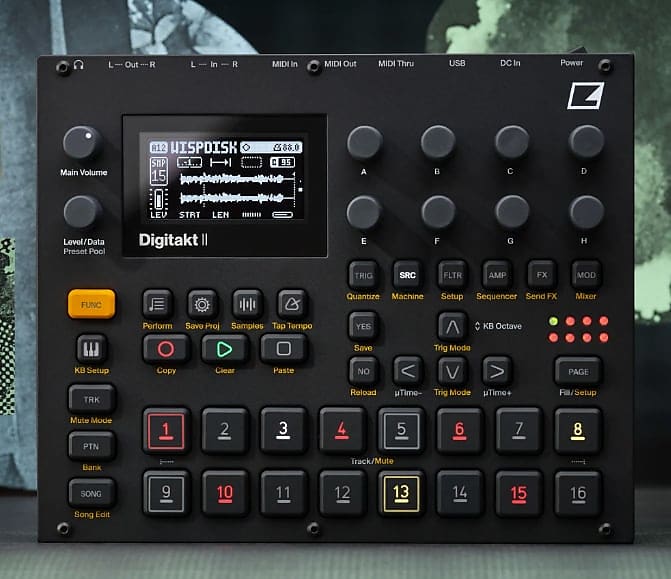The height and width of the screenshot is (579, 671).
Task: Click the sample waveform on the display
Action: coord(238,188)
